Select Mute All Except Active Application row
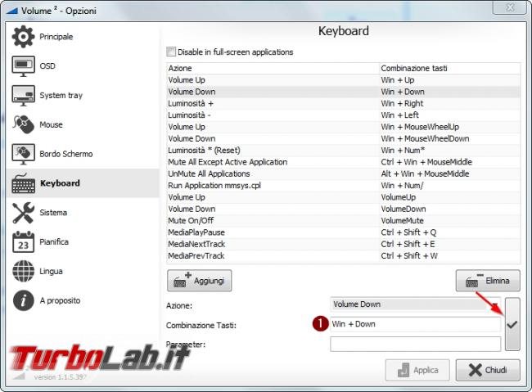 [344, 162]
